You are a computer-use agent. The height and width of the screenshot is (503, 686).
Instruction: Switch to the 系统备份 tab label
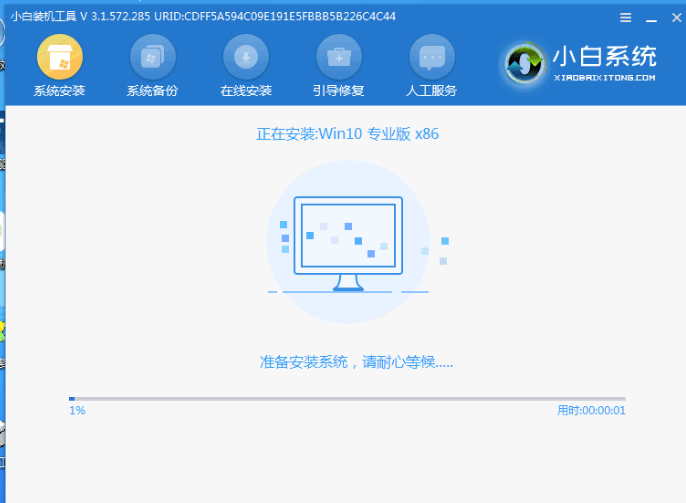pos(152,91)
